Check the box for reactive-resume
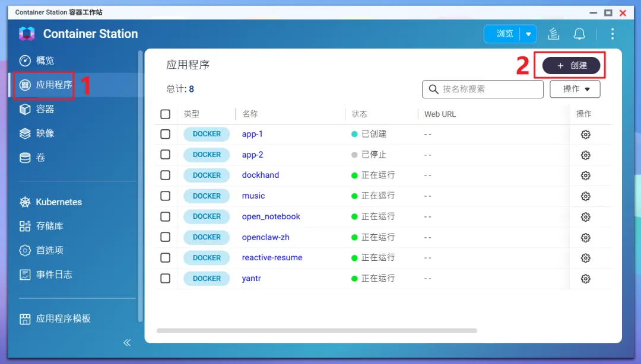This screenshot has width=641, height=364. 165,258
